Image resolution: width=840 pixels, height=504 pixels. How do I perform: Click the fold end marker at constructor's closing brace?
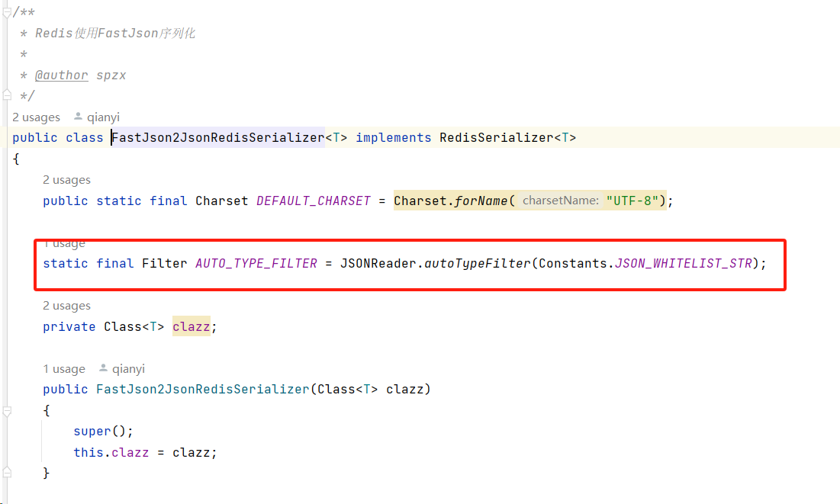pos(7,473)
